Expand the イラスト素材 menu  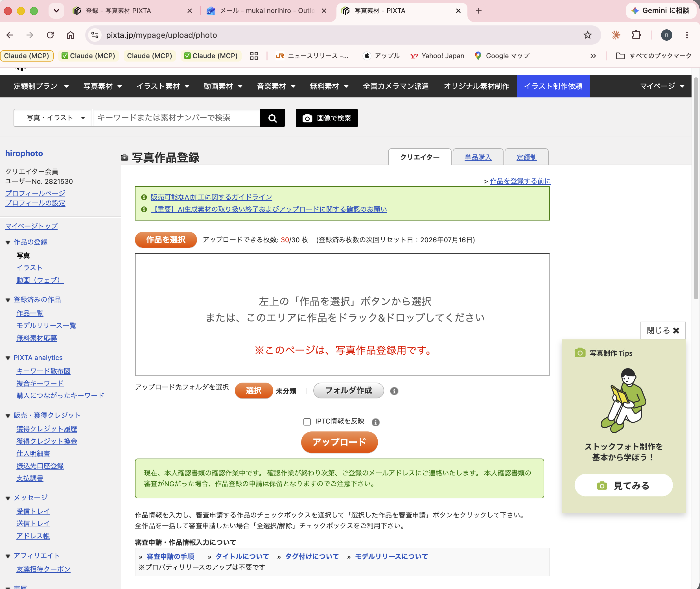pos(163,86)
